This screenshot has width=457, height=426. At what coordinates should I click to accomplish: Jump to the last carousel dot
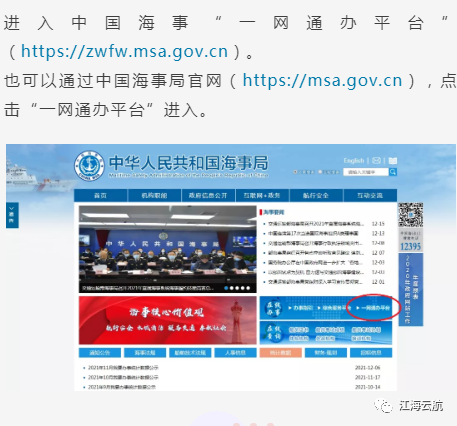(248, 288)
